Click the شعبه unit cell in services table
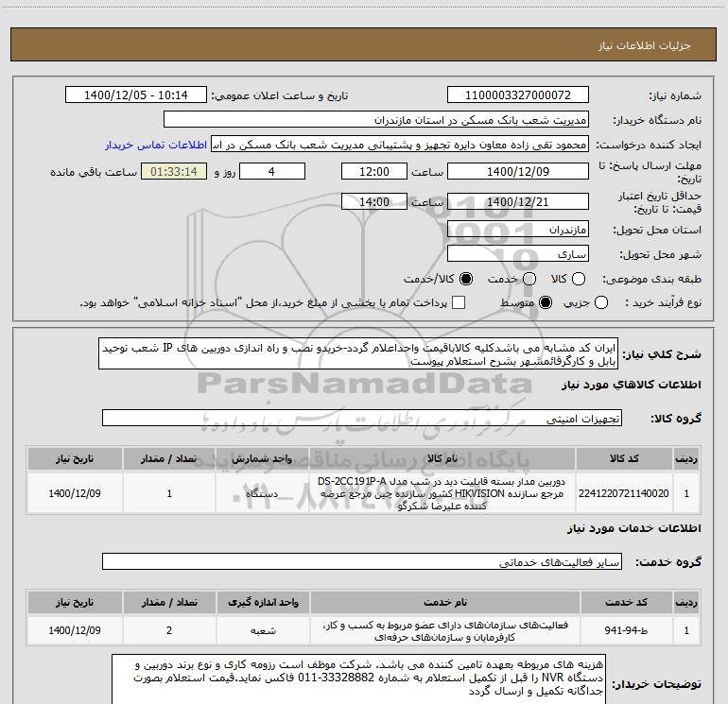Viewport: 728px width, 704px height. (263, 630)
